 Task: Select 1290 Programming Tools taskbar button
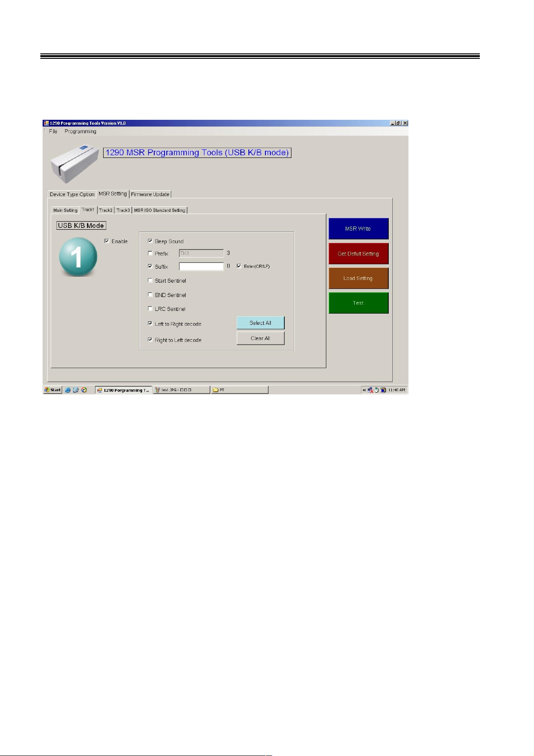124,390
